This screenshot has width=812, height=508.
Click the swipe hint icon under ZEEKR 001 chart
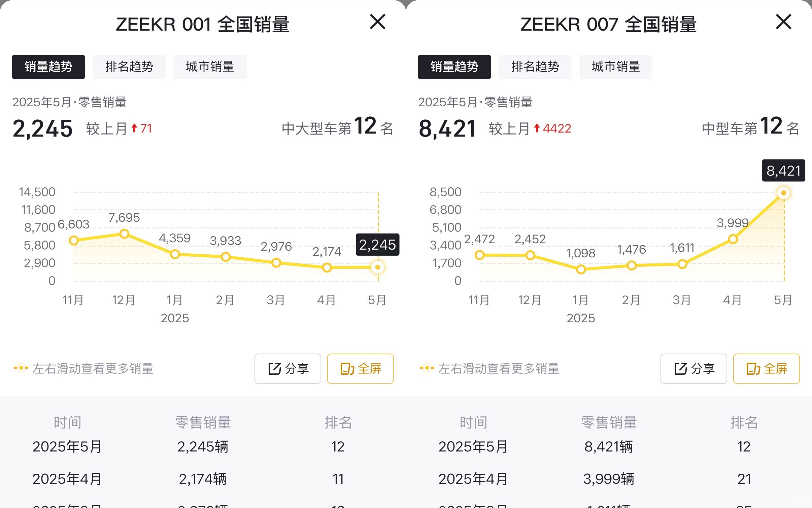[x=21, y=368]
